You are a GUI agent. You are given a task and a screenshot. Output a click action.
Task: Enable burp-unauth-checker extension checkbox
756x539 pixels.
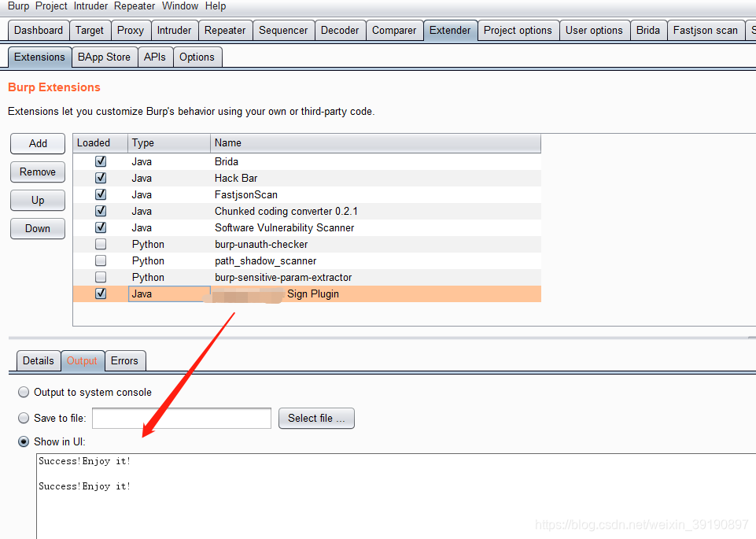(x=101, y=244)
